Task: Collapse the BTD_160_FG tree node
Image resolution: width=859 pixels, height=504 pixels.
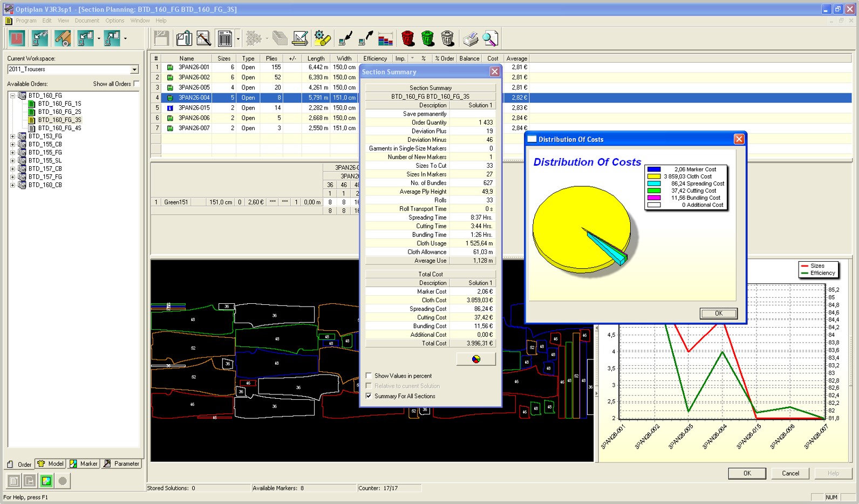Action: (x=12, y=96)
